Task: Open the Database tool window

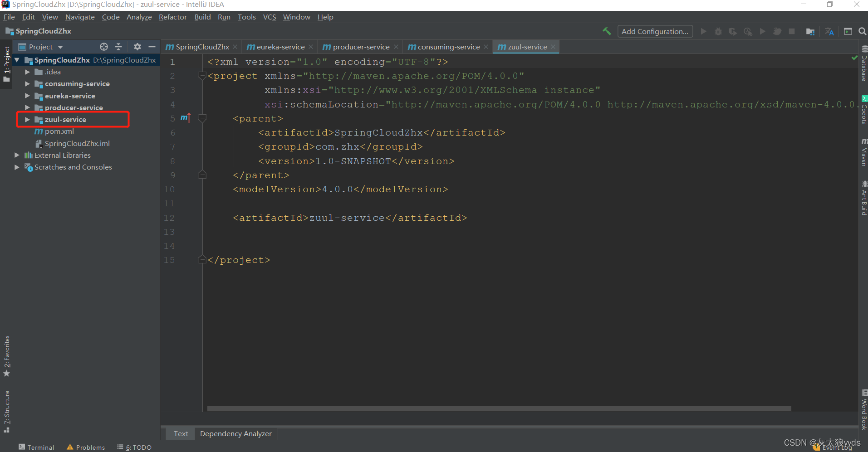Action: coord(864,63)
